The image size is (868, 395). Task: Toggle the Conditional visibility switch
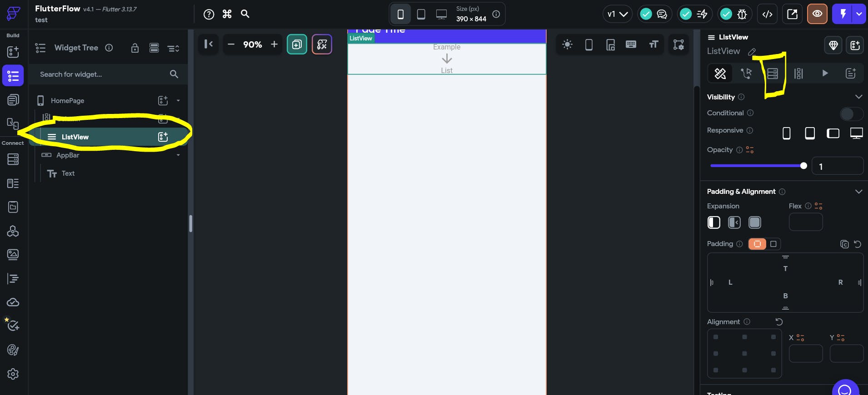(x=851, y=114)
